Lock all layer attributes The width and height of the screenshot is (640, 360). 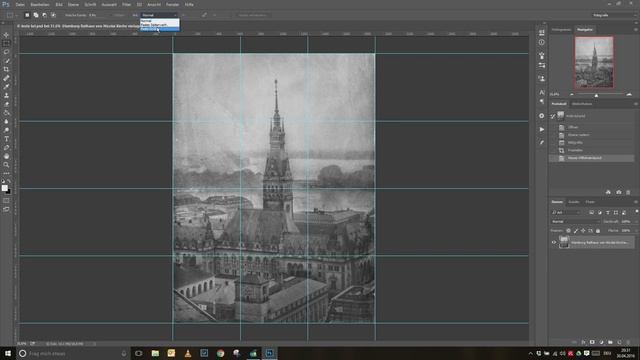[x=598, y=231]
